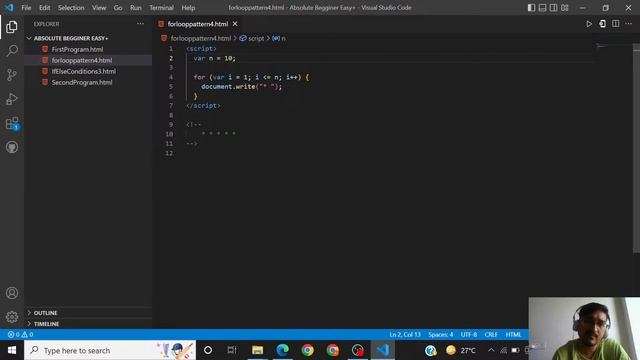Open the Edit menu
The width and height of the screenshot is (640, 360).
pos(44,8)
